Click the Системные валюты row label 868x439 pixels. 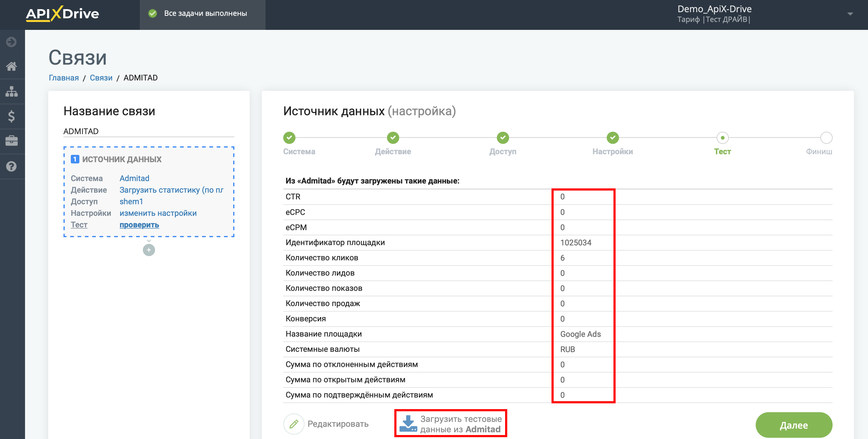pos(323,349)
